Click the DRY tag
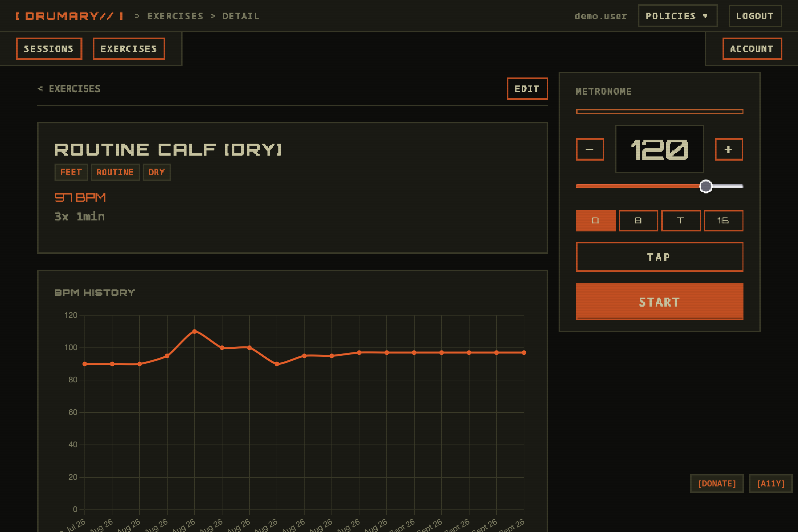Image resolution: width=798 pixels, height=532 pixels. 156,172
